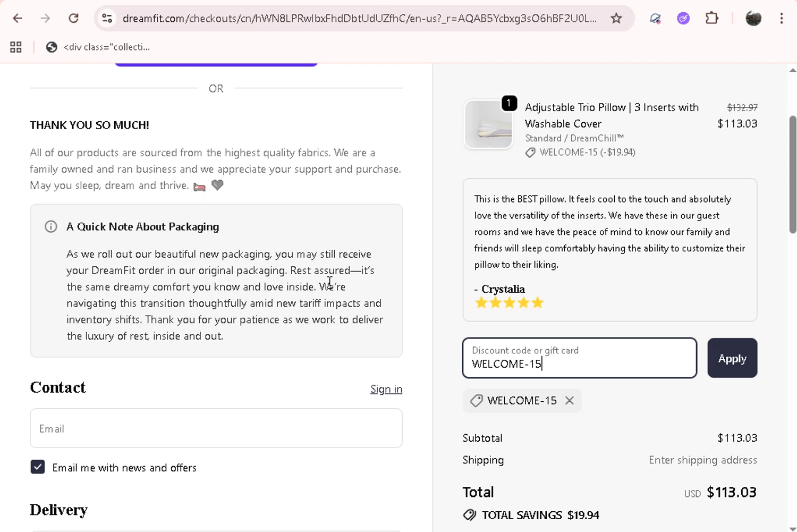The height and width of the screenshot is (532, 797).
Task: Click the tag icon in the WELCOME-15 chip
Action: (477, 401)
